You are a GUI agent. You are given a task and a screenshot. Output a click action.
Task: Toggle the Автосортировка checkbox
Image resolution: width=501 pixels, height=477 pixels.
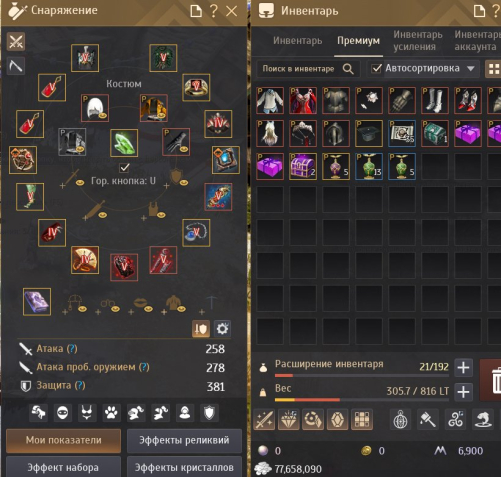coord(377,69)
